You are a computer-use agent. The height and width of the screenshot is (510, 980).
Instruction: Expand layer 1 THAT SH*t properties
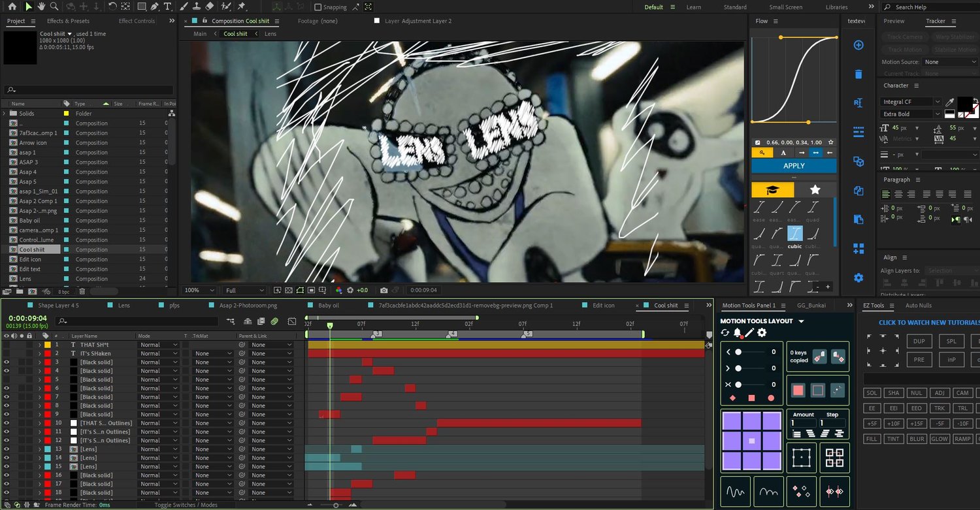coord(39,345)
